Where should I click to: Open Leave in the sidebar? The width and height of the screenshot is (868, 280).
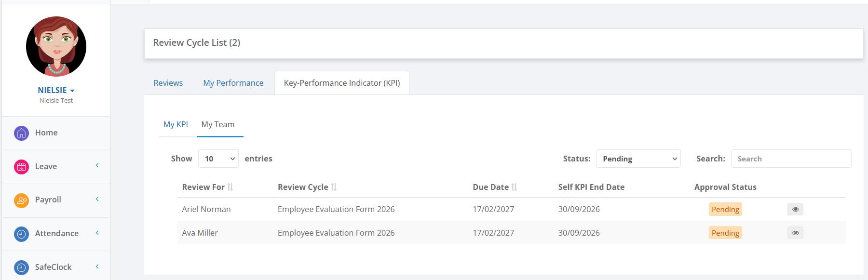click(46, 166)
